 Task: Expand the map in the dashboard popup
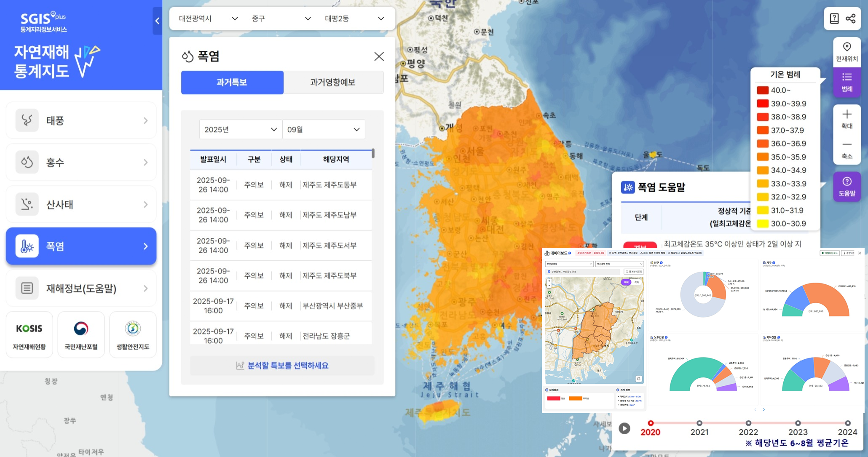(x=639, y=379)
